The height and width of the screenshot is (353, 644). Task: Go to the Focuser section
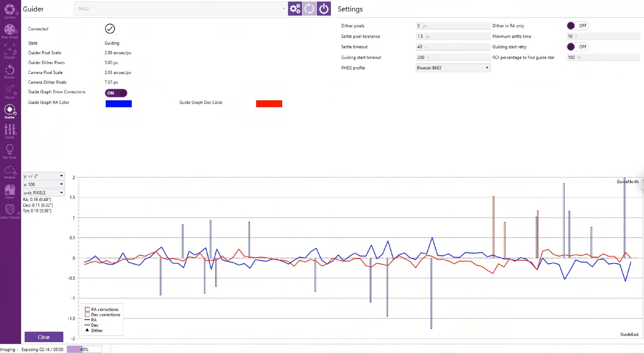pos(10,52)
